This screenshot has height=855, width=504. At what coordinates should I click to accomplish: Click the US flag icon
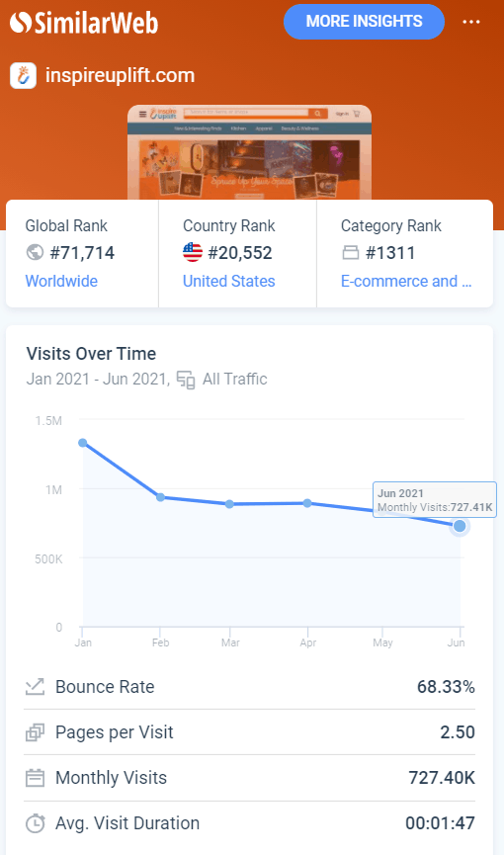click(x=193, y=252)
